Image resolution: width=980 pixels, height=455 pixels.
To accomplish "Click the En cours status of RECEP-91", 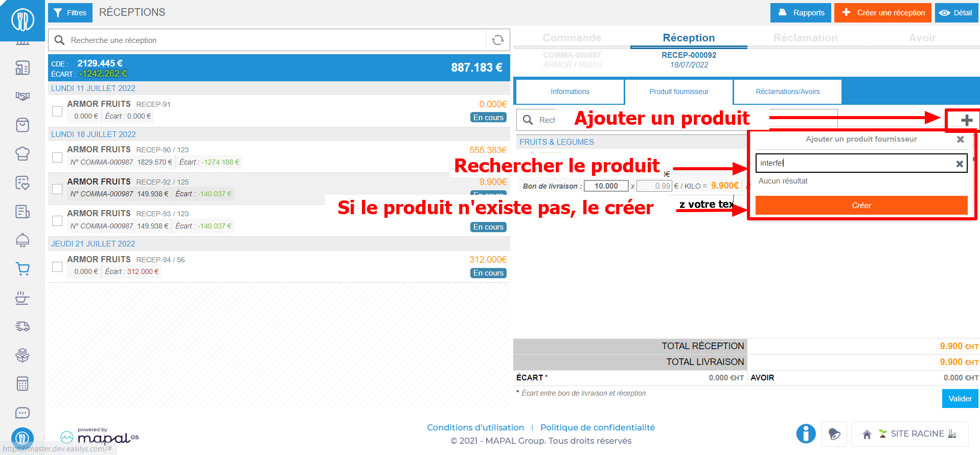I will point(488,118).
